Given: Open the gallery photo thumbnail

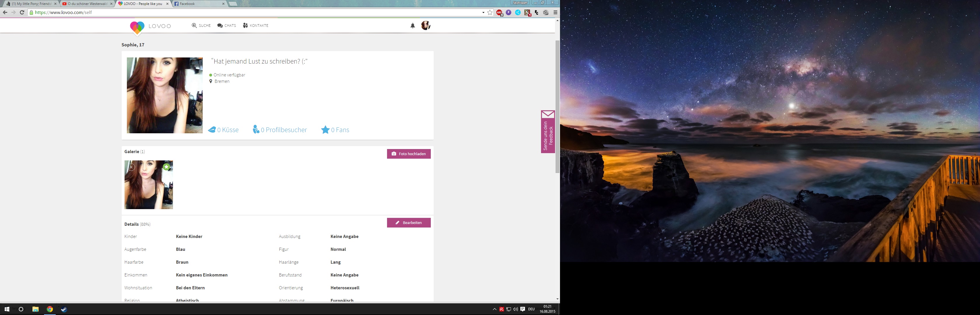Looking at the screenshot, I should click(x=149, y=185).
